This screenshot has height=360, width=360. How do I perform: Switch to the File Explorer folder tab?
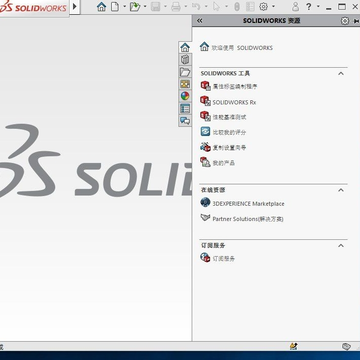coord(185,72)
